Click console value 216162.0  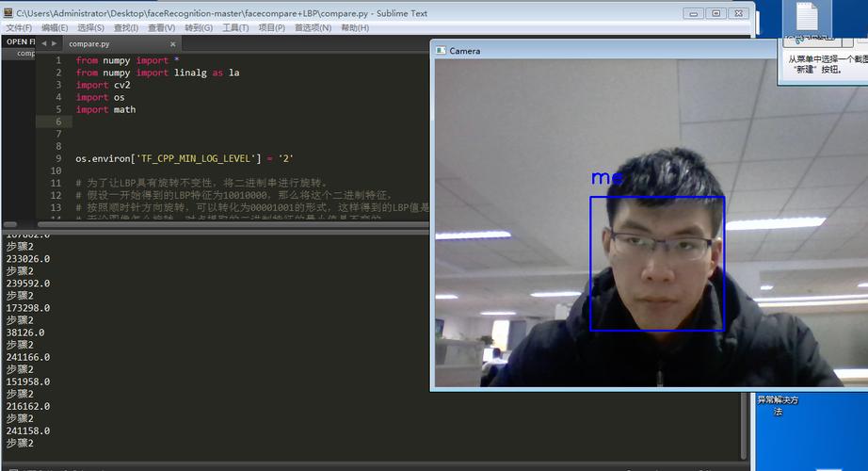tap(28, 406)
